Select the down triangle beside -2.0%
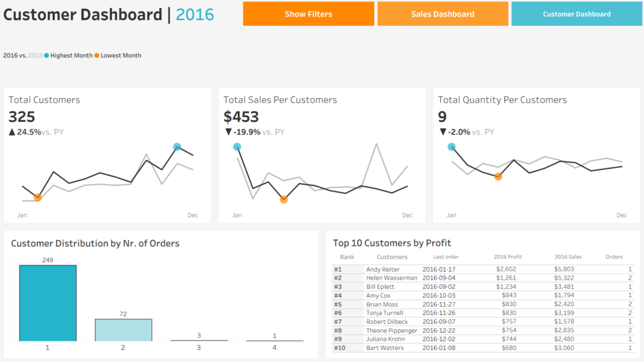Screen dimensions: 644x362 click(x=443, y=132)
